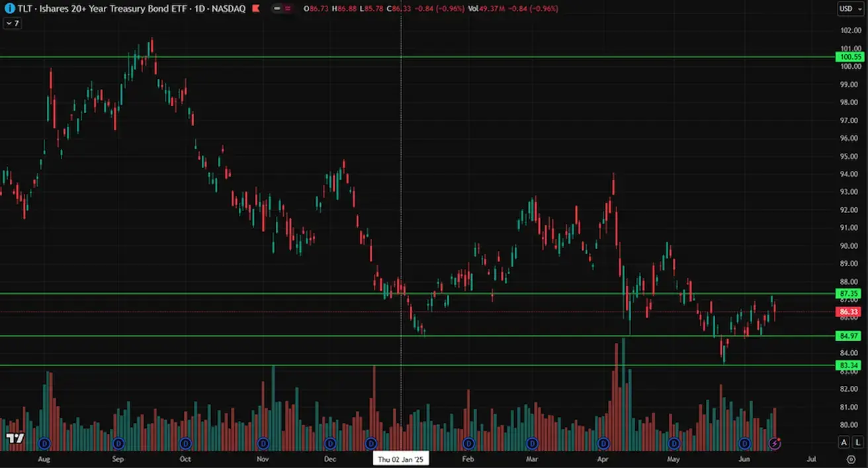Click 90.00 on the price axis
This screenshot has height=468, width=868.
(849, 246)
